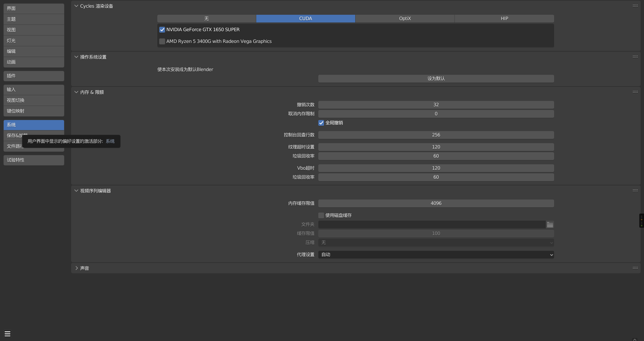Select the CUDA render device tab
644x341 pixels.
(306, 18)
